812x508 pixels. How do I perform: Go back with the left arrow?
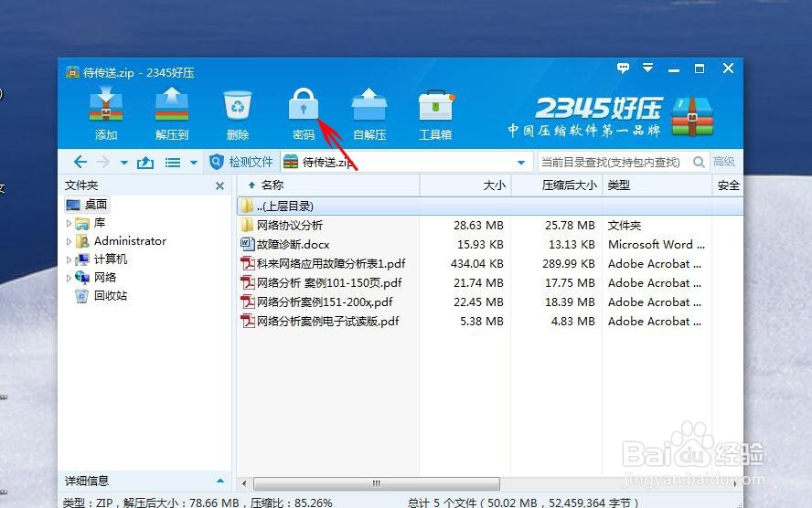point(80,163)
